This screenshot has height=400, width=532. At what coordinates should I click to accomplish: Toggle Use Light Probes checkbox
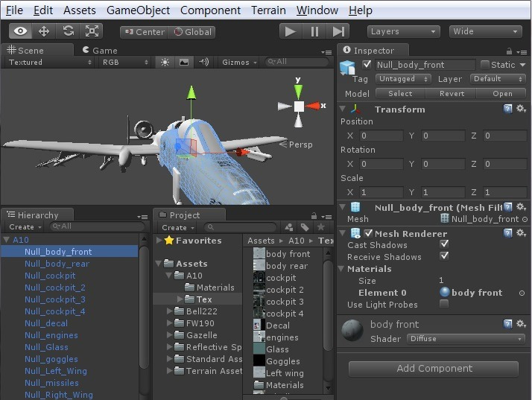444,304
